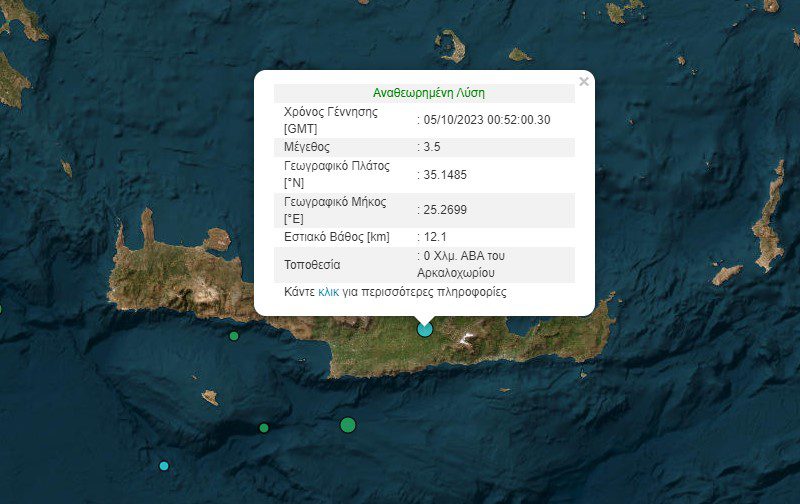Select the cyan earthquake marker under the popup
Viewport: 800px width, 504px height.
click(424, 329)
